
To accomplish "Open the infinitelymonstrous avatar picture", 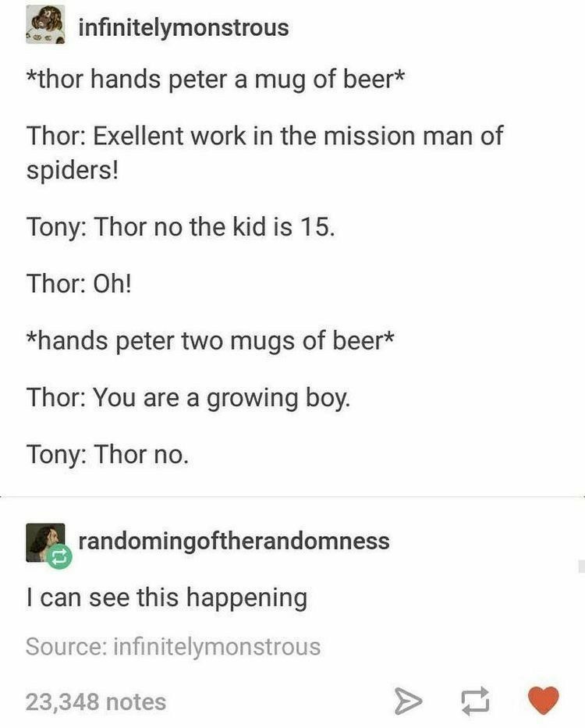I will point(45,25).
